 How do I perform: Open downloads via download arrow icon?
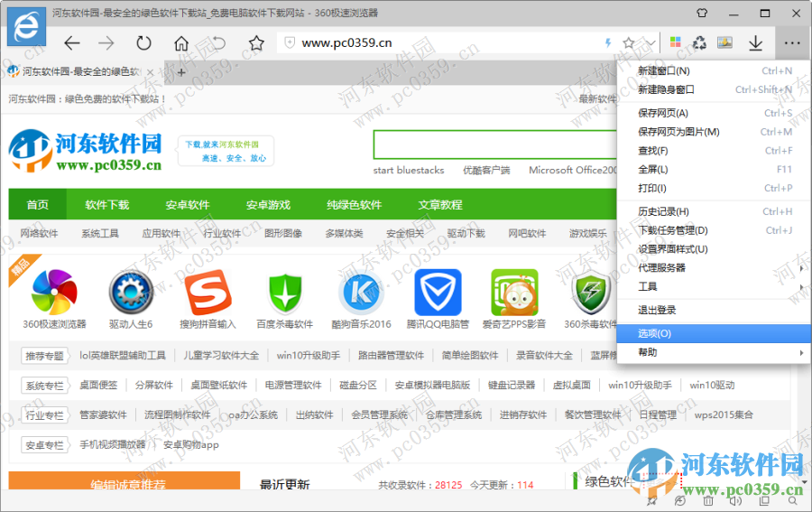(755, 43)
